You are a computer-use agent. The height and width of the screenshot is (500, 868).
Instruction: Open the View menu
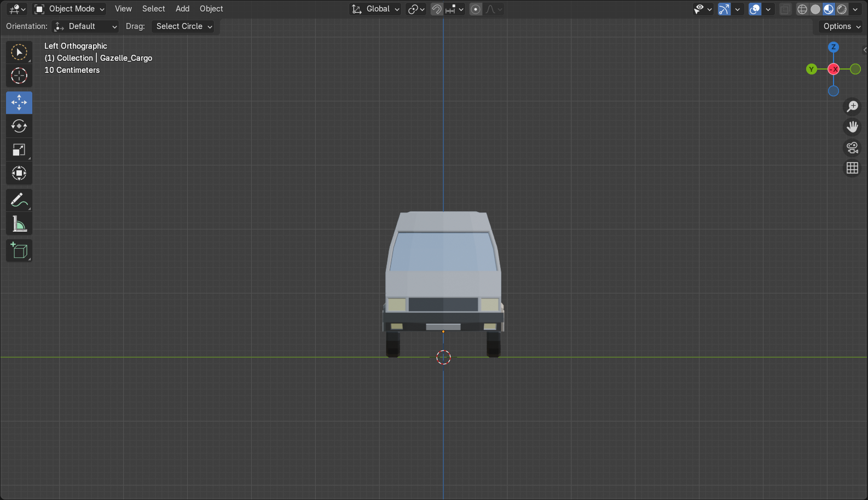coord(123,9)
